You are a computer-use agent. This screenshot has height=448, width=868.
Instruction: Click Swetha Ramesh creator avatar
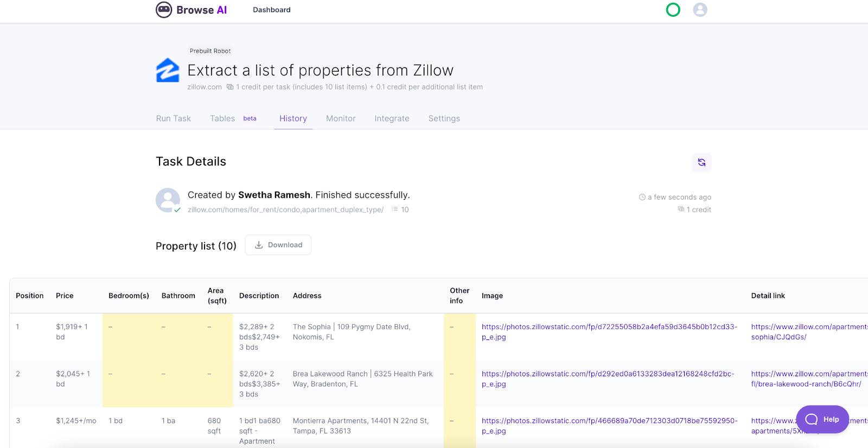[168, 200]
